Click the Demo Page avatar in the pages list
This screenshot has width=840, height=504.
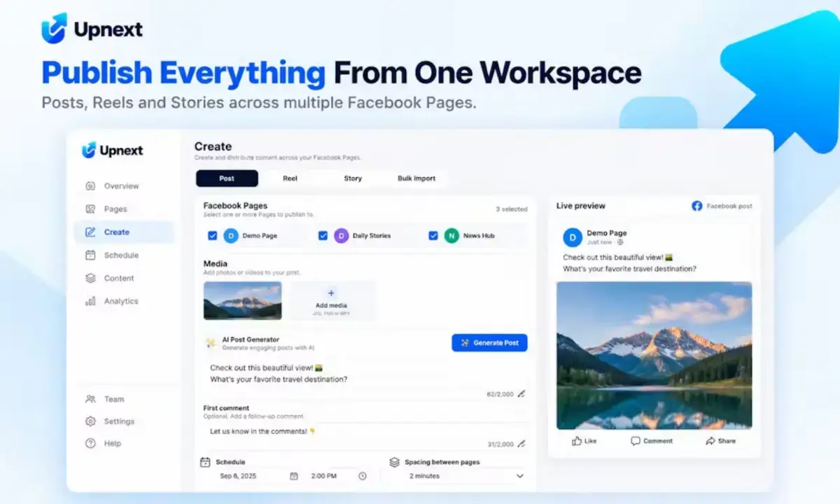tap(231, 236)
